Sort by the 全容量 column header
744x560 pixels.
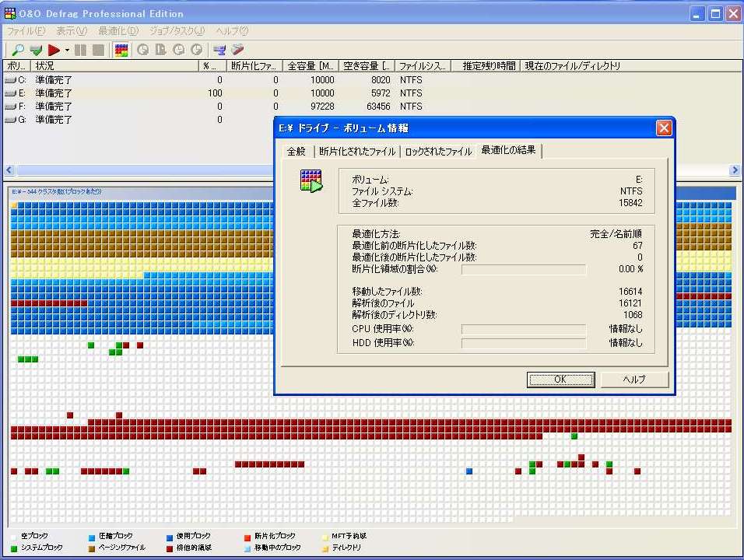[x=311, y=66]
